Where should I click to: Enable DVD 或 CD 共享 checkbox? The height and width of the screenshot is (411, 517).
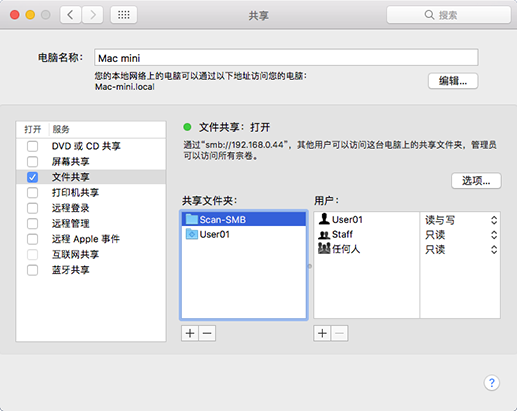pyautogui.click(x=32, y=146)
